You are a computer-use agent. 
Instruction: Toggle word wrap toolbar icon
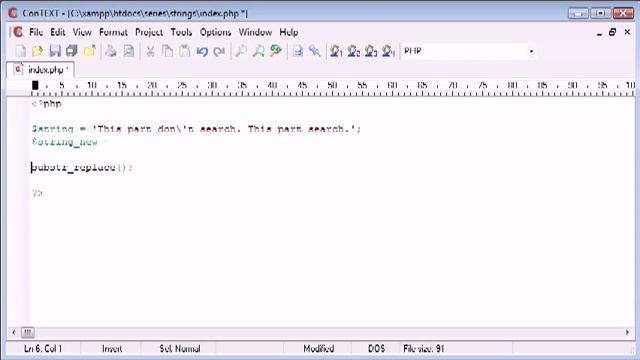298,51
